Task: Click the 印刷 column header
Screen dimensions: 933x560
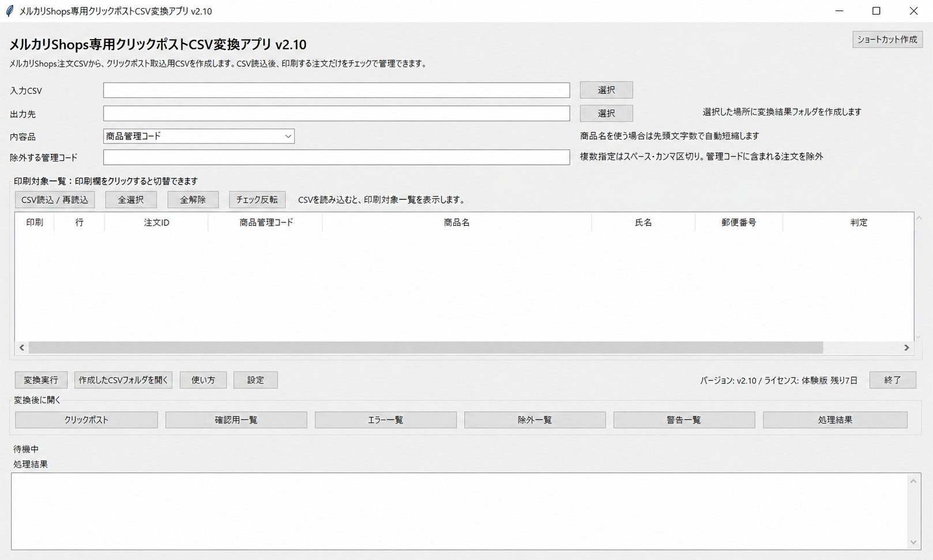Action: tap(35, 222)
